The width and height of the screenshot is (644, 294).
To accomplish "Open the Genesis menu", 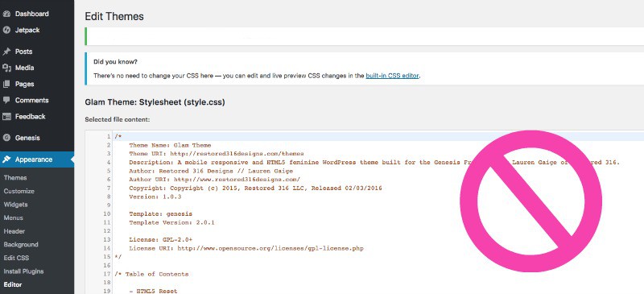I will coord(27,138).
